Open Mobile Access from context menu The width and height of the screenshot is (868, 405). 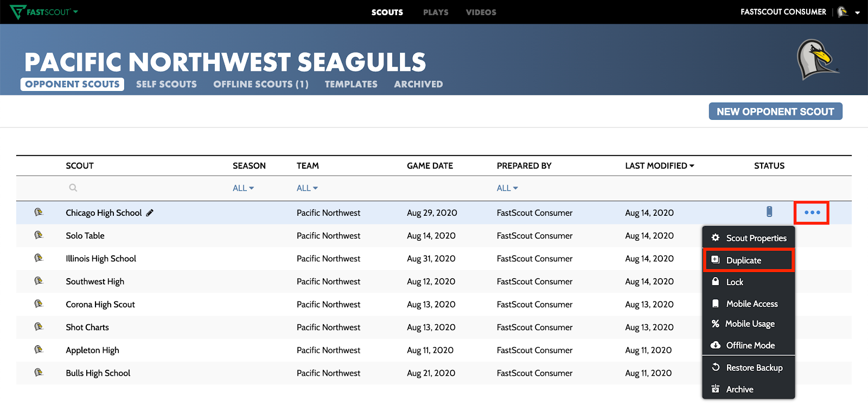point(749,304)
